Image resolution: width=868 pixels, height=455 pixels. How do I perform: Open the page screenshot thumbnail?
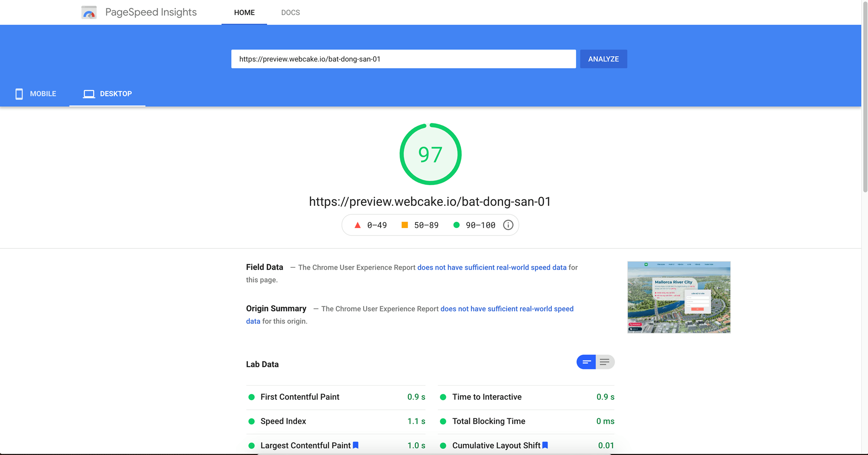click(679, 297)
